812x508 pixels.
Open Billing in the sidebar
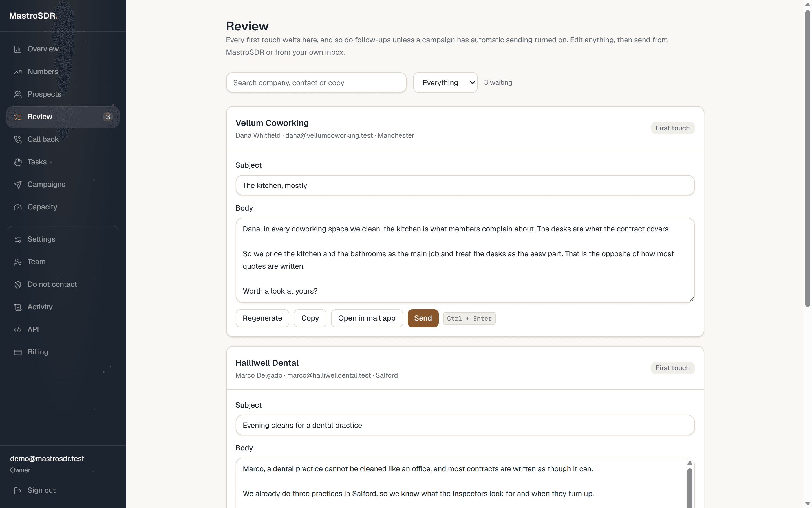tap(63, 352)
